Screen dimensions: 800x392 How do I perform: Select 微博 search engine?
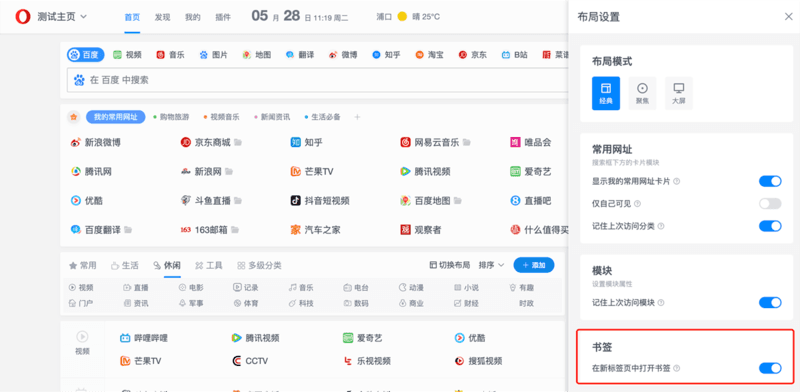[x=343, y=55]
